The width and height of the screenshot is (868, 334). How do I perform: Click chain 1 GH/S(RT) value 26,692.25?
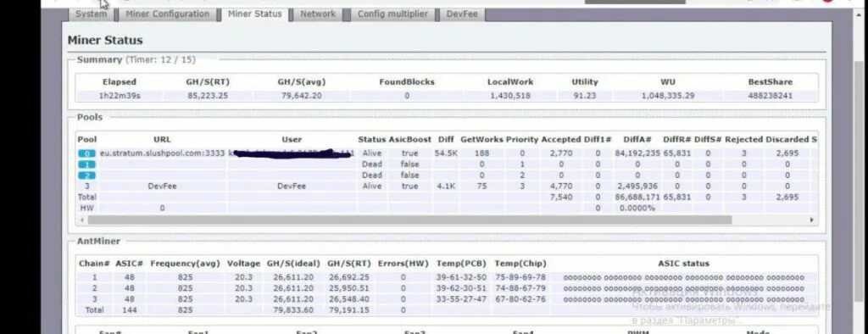348,277
